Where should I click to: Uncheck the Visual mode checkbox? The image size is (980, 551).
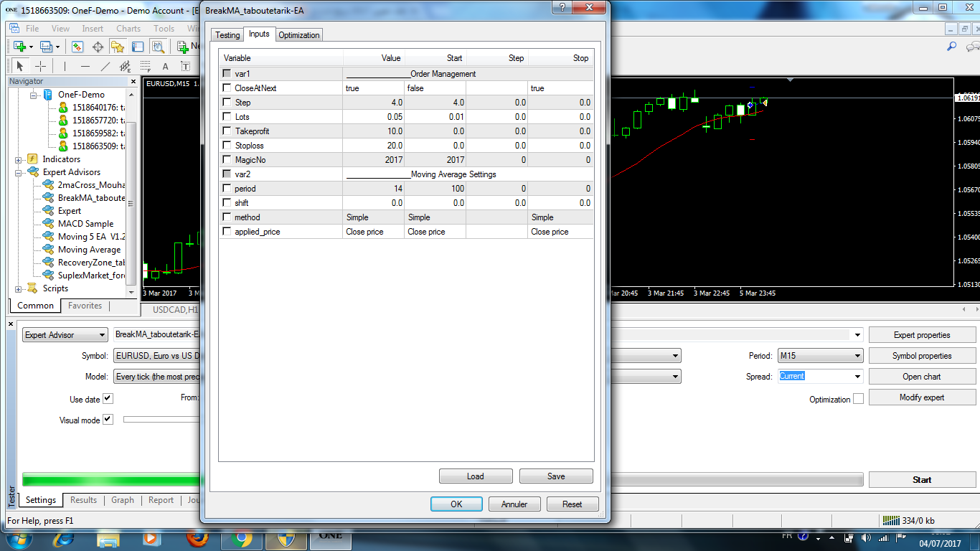(108, 420)
